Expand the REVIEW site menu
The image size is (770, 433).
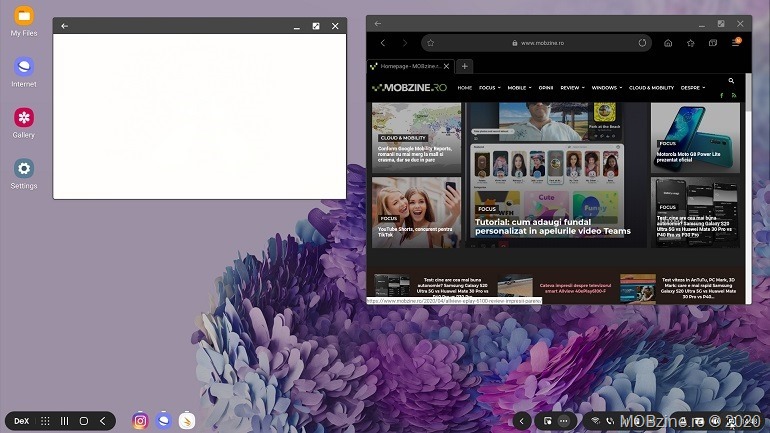pos(573,88)
